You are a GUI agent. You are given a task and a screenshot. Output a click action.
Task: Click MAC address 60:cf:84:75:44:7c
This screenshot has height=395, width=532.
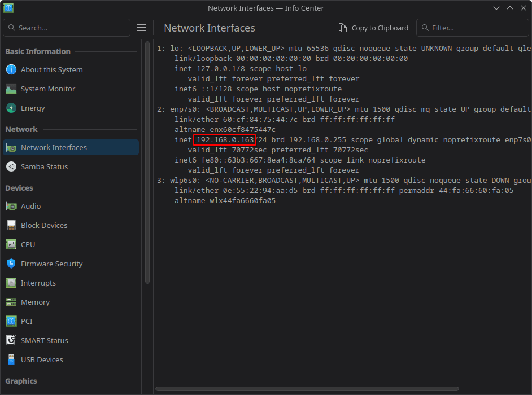[x=260, y=120]
